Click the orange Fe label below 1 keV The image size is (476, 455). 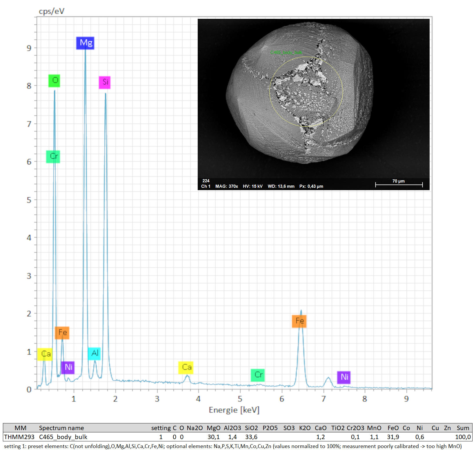62,332
